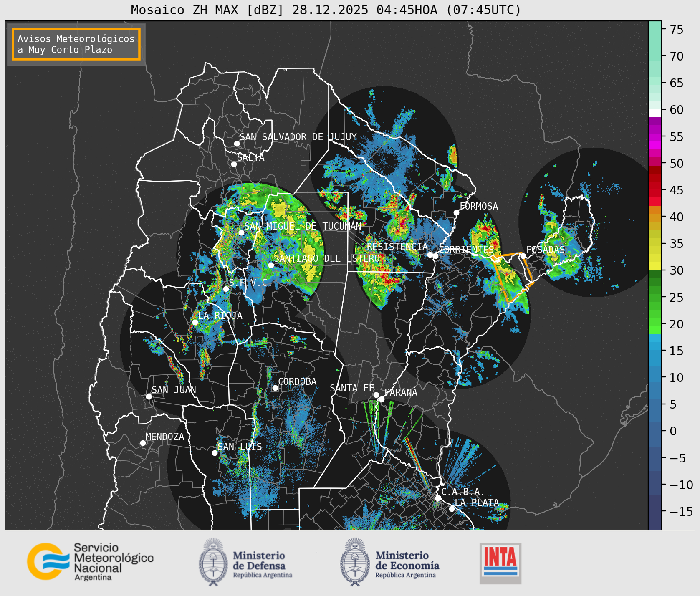Click the CÓRDOBA city label text
This screenshot has height=596, width=700.
pyautogui.click(x=297, y=381)
